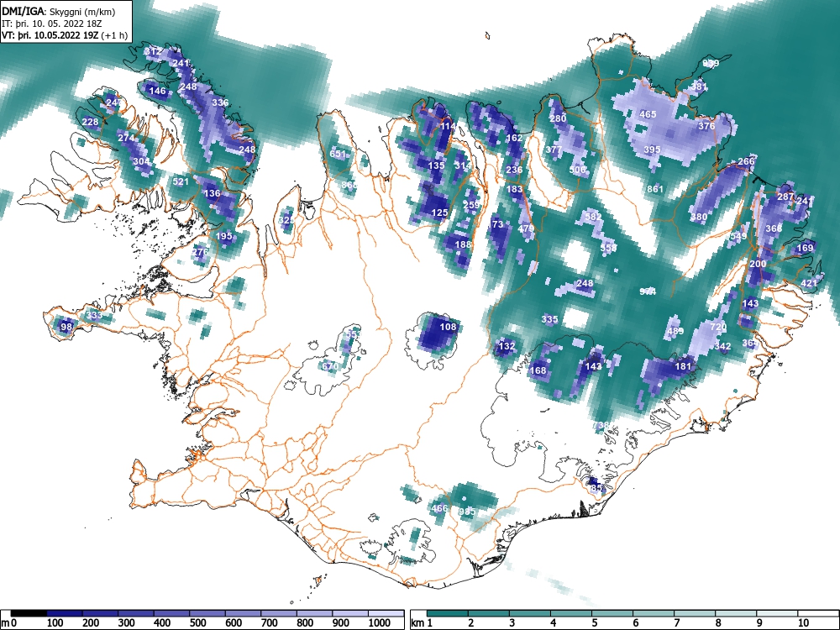Select the visibility value '335' on the map
The height and width of the screenshot is (630, 840).
[x=549, y=318]
